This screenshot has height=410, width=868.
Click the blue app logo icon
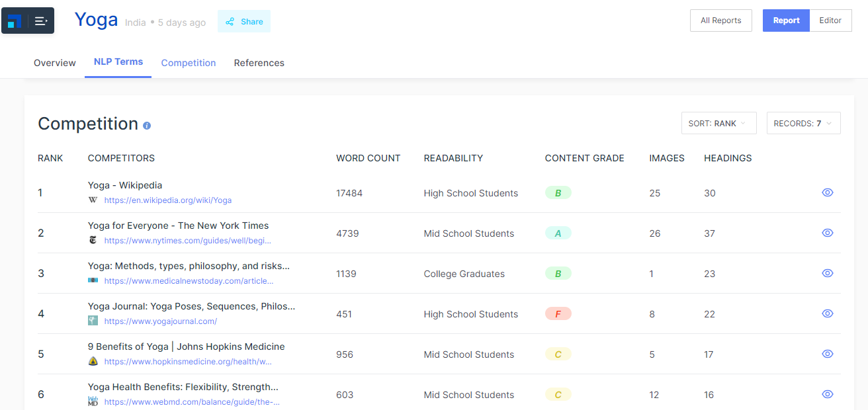[15, 21]
